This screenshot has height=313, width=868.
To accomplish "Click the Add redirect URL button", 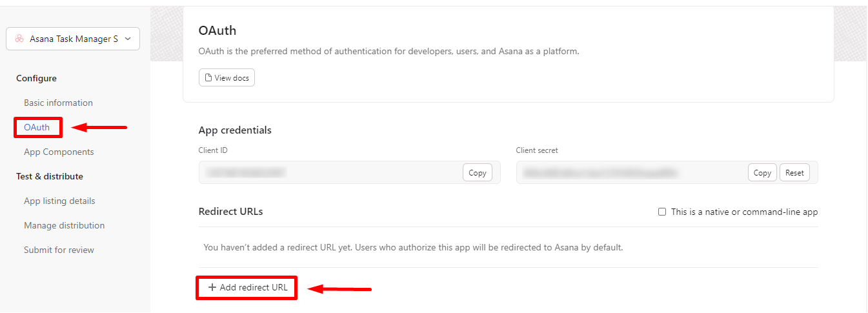I will 247,287.
